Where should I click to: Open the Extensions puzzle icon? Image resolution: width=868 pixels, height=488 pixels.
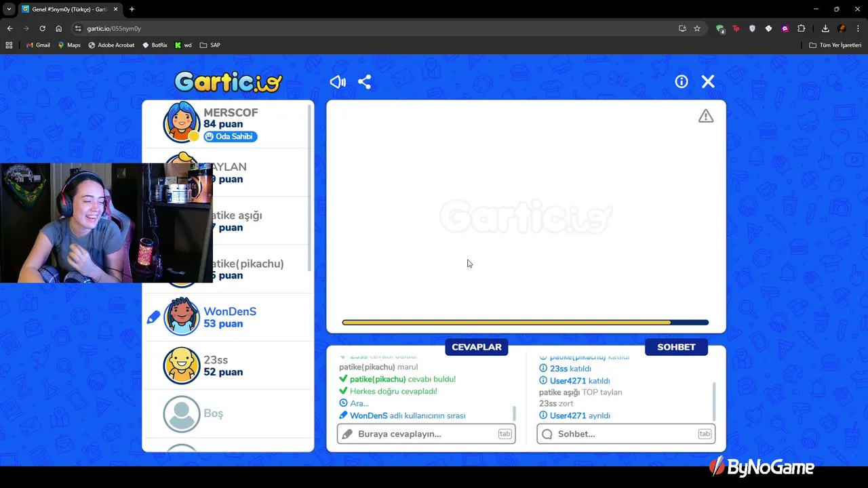802,28
